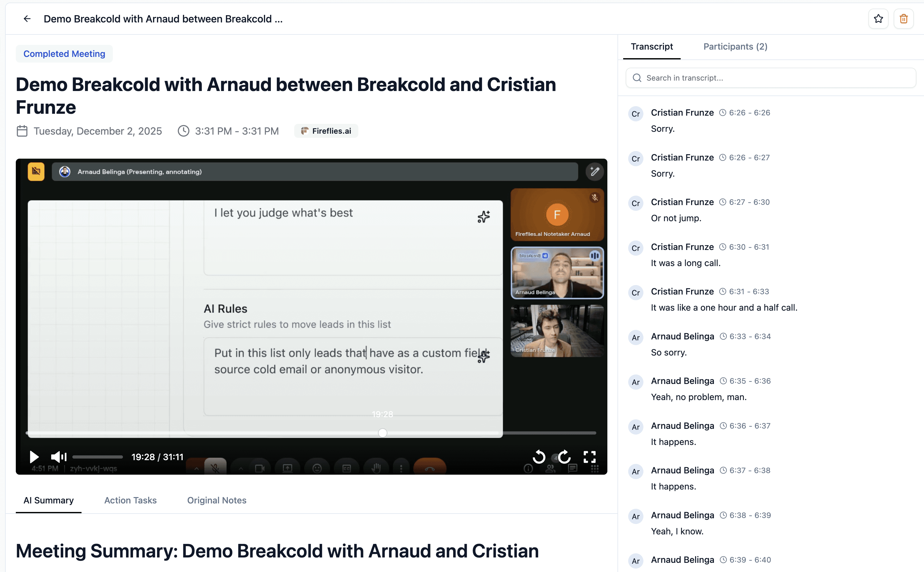
Task: Rewind video with the counterclockwise arrow
Action: pyautogui.click(x=539, y=457)
